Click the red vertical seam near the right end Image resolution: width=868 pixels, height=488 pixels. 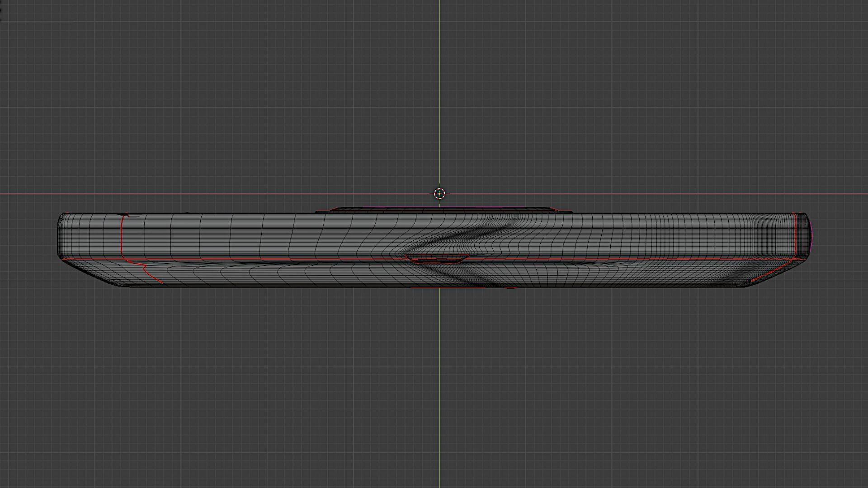coord(795,235)
